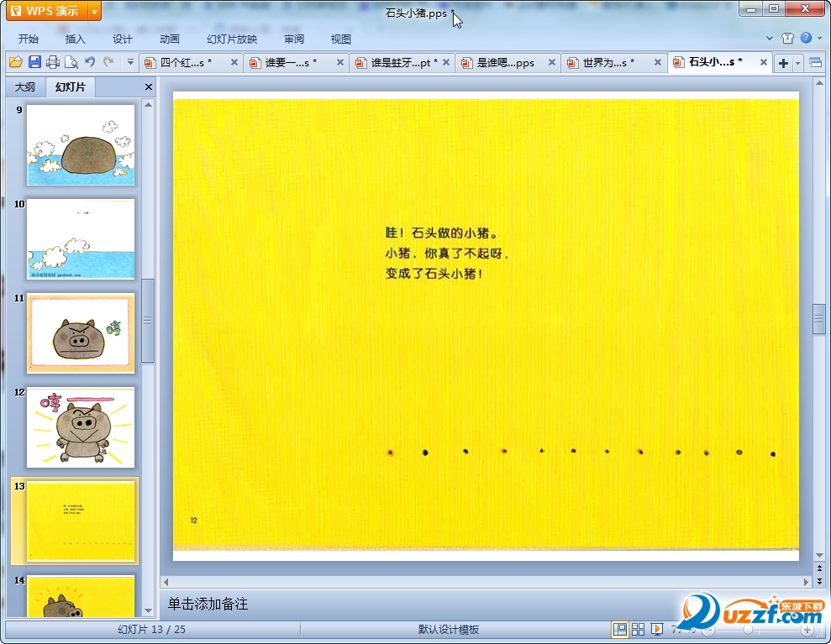Add a new document tab
This screenshot has height=644, width=831.
point(783,63)
